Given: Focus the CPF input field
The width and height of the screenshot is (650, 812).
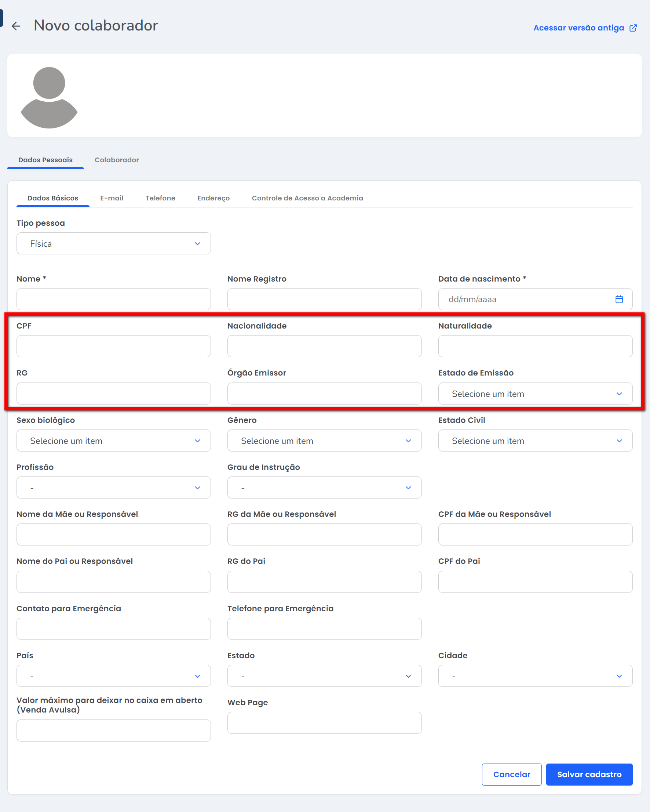Looking at the screenshot, I should point(113,346).
